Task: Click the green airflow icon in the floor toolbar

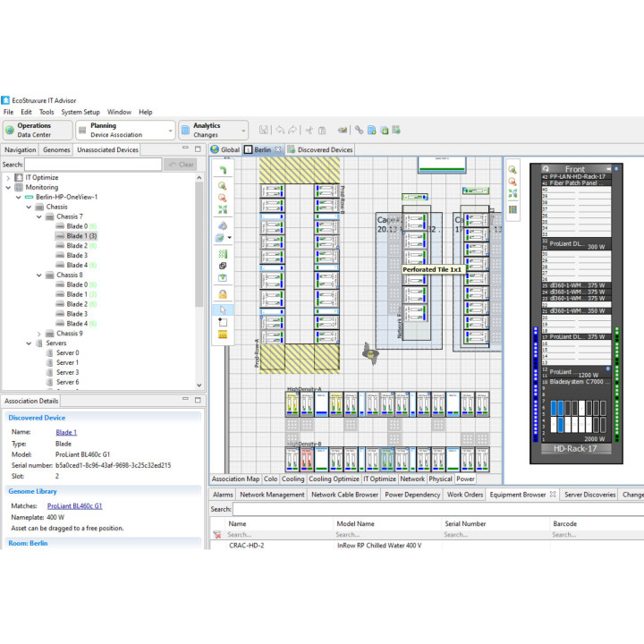Action: tap(223, 254)
